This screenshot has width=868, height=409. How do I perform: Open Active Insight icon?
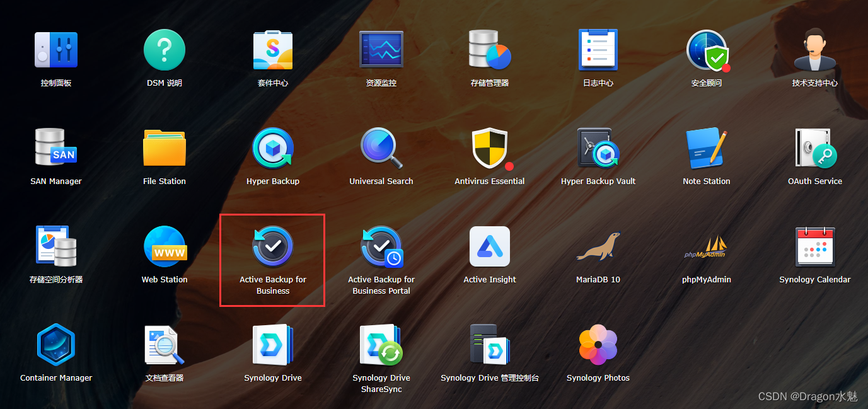pos(490,246)
